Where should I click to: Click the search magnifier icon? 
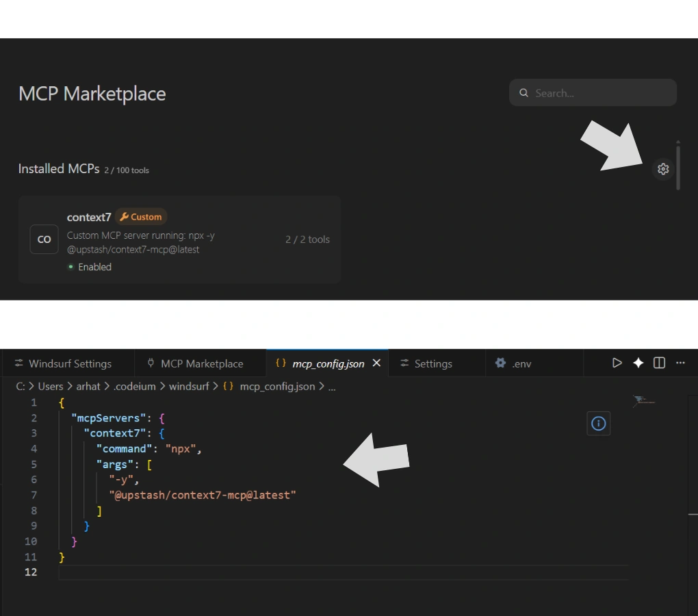coord(524,92)
